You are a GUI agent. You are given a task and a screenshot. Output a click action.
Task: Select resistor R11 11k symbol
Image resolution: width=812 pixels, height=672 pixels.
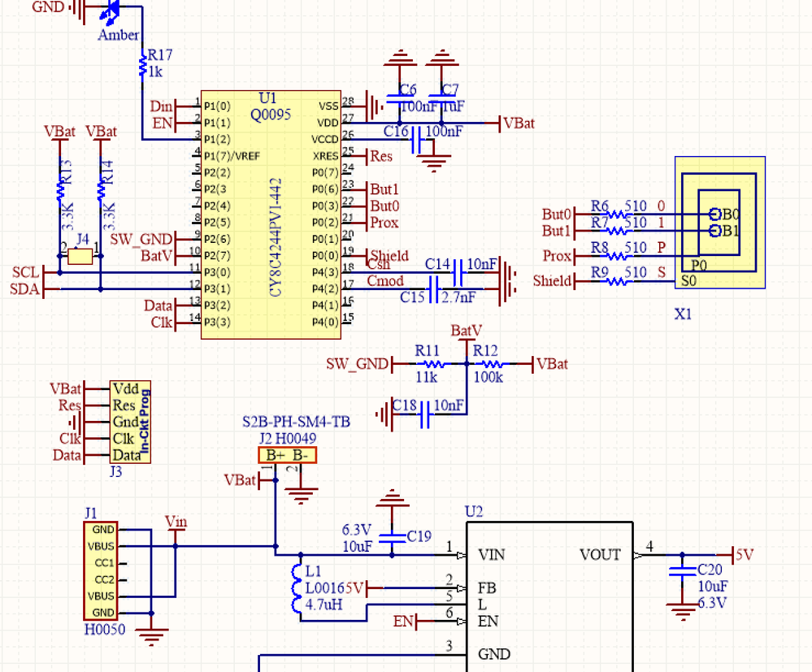click(x=431, y=365)
